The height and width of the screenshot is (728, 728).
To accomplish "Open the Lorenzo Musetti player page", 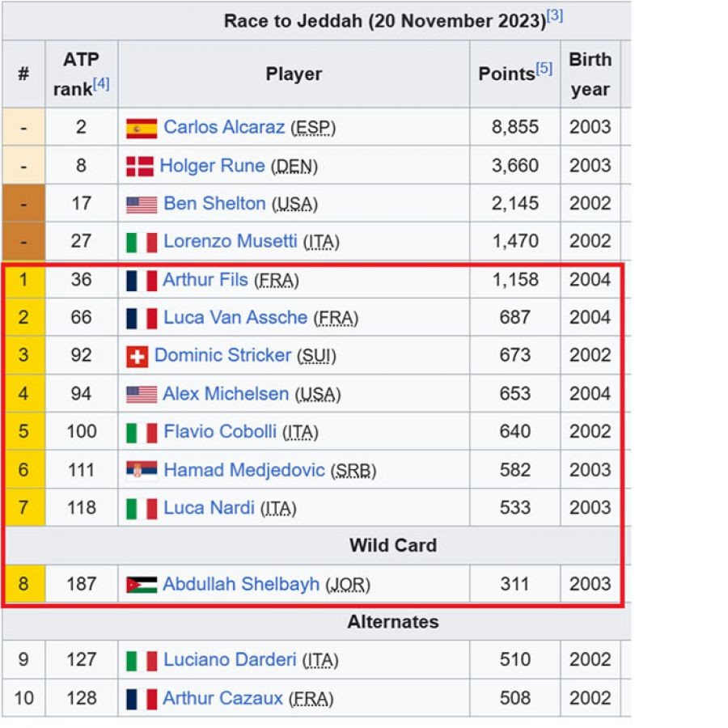I will (231, 241).
